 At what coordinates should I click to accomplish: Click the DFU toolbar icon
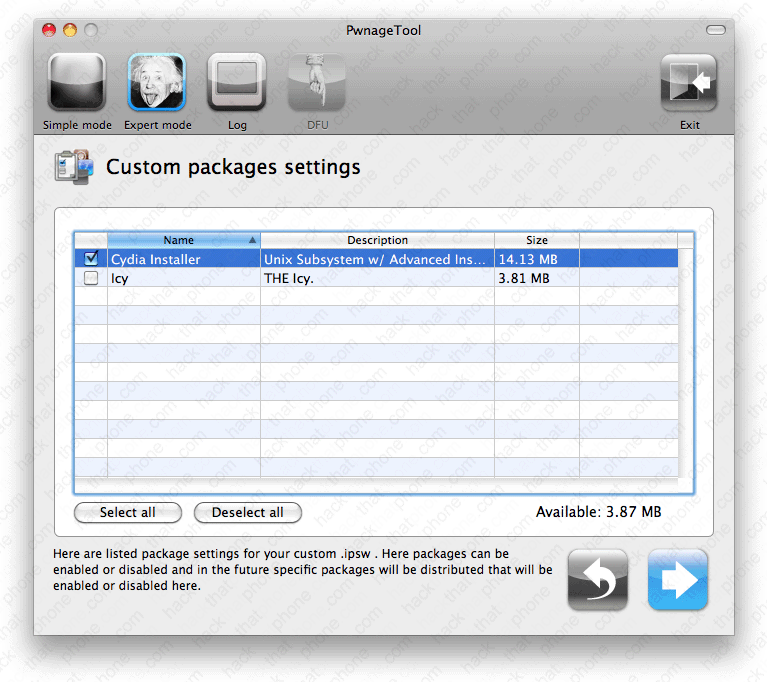pos(317,82)
